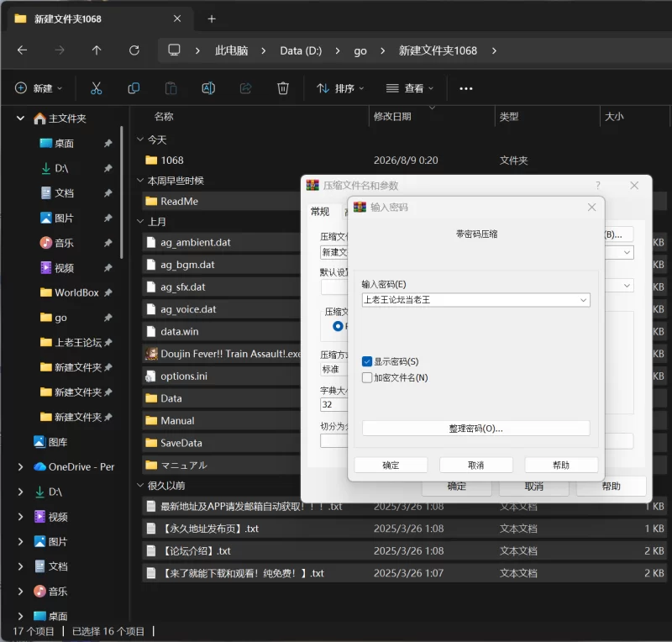
Task: Click the Copy icon in Explorer toolbar
Action: click(x=134, y=88)
